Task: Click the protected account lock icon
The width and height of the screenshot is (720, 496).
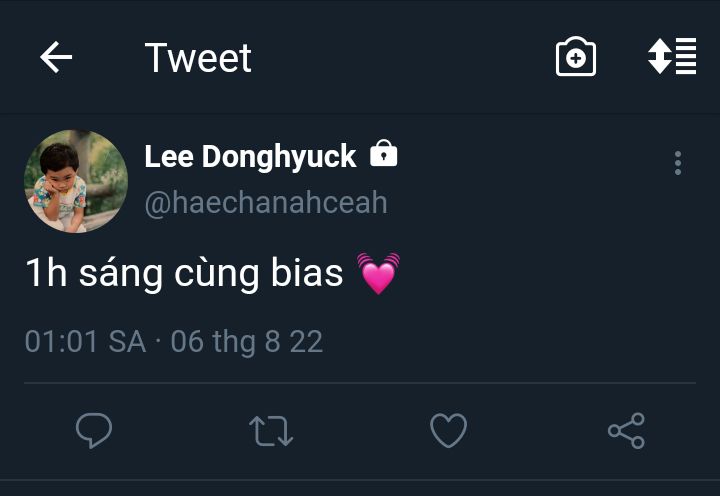Action: tap(384, 154)
